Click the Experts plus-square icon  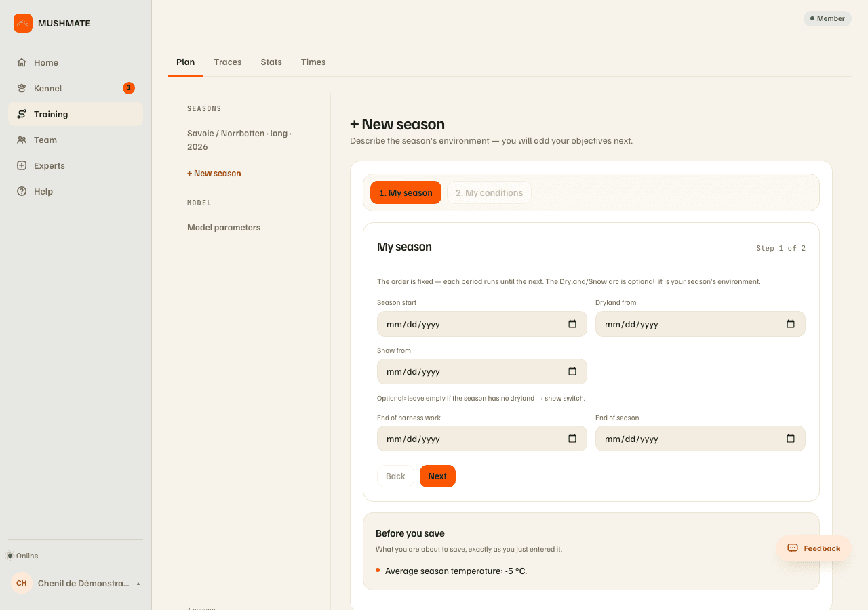click(22, 165)
